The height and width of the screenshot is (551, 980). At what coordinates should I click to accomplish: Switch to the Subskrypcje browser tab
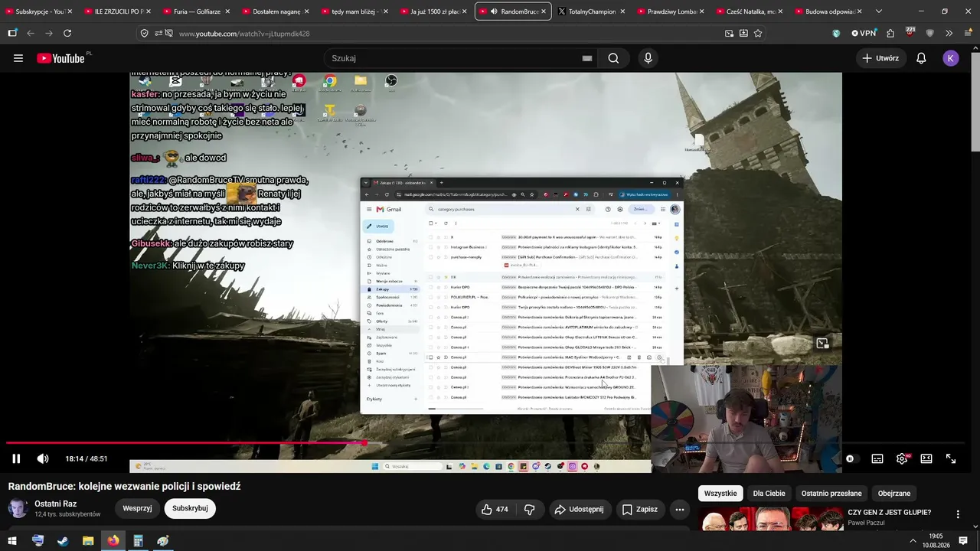tap(38, 11)
